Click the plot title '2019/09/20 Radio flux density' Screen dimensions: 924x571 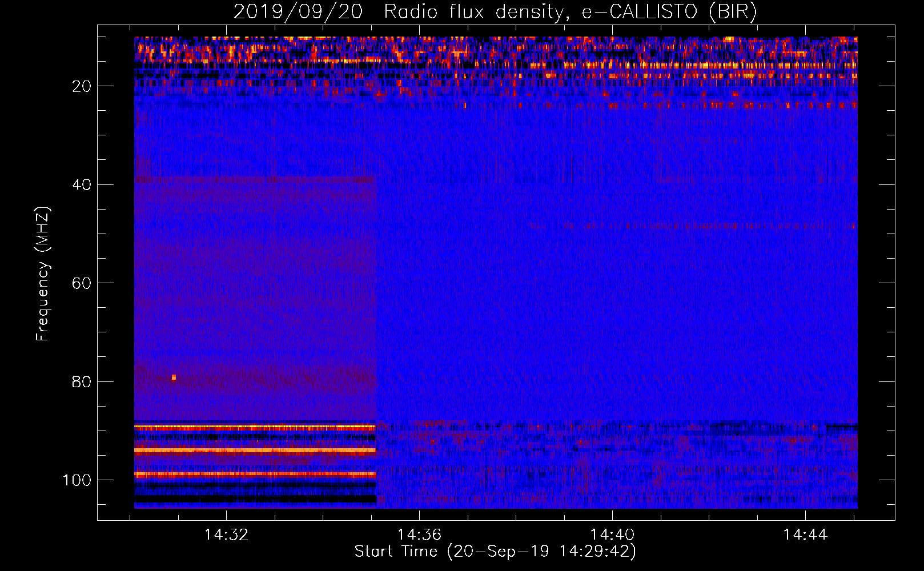tap(399, 12)
